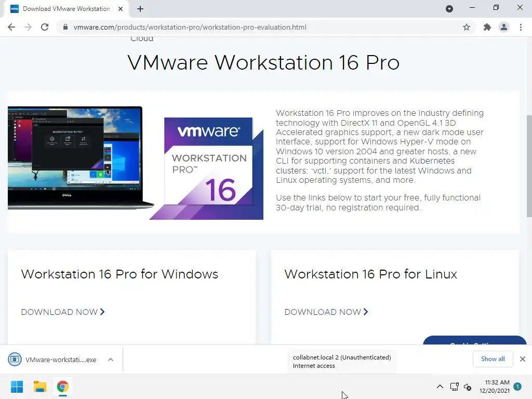
Task: Click the 30-day trial description paragraph
Action: pyautogui.click(x=378, y=203)
